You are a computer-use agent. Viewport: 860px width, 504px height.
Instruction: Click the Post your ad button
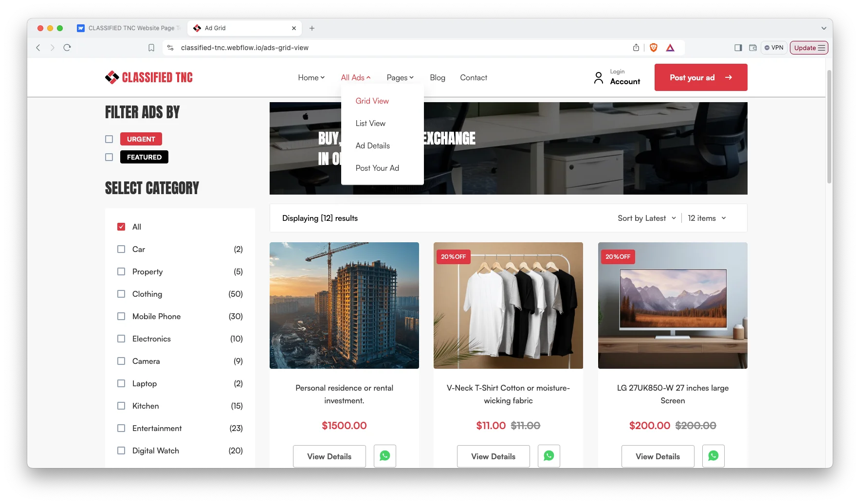point(700,77)
